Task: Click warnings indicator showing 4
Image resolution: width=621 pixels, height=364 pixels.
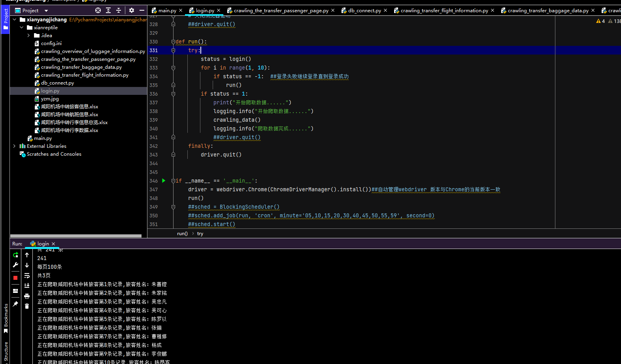Action: point(600,21)
